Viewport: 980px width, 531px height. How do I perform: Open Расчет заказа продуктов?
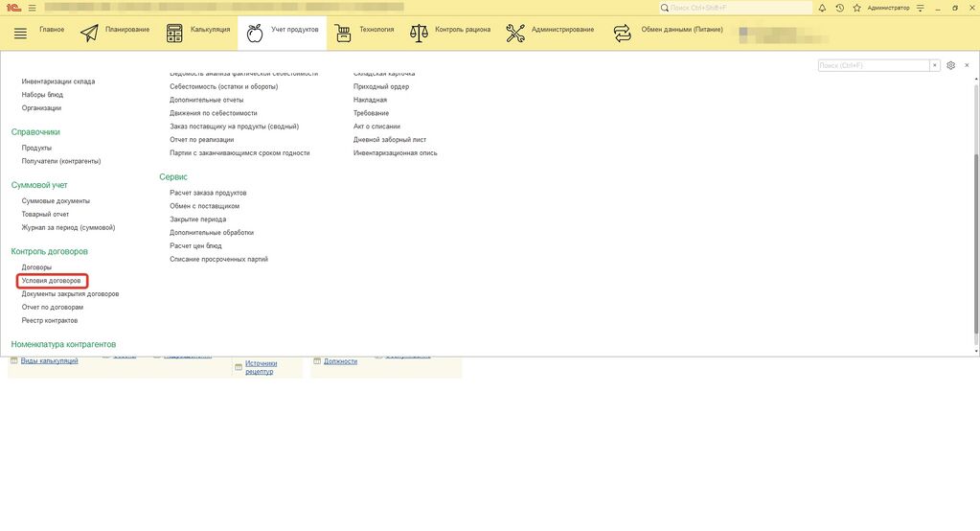(208, 193)
